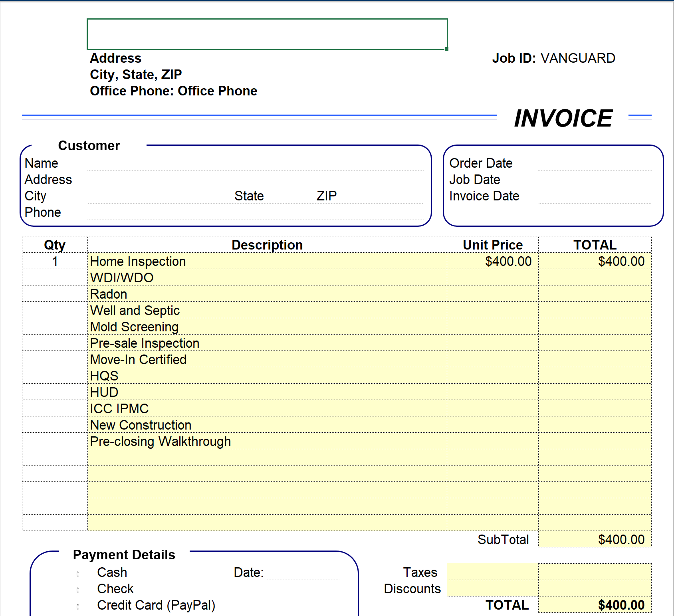
Task: Select the bold final TOTAL amount cell
Action: coord(595,605)
